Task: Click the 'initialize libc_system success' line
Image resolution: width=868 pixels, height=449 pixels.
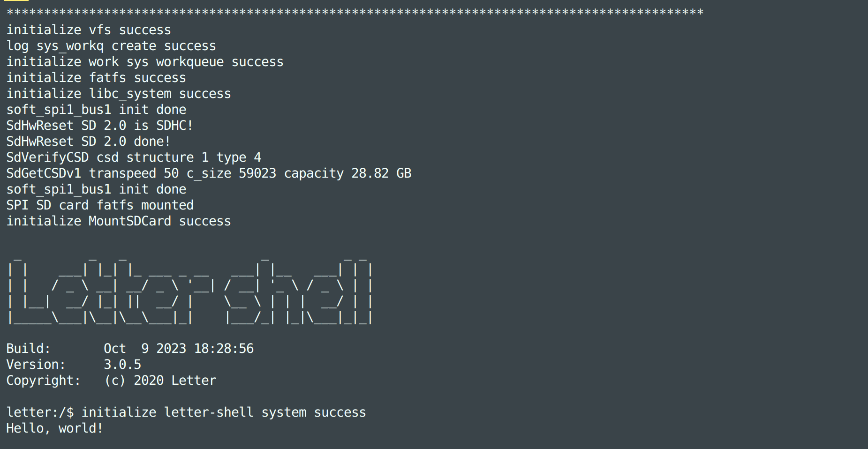Action: point(119,94)
